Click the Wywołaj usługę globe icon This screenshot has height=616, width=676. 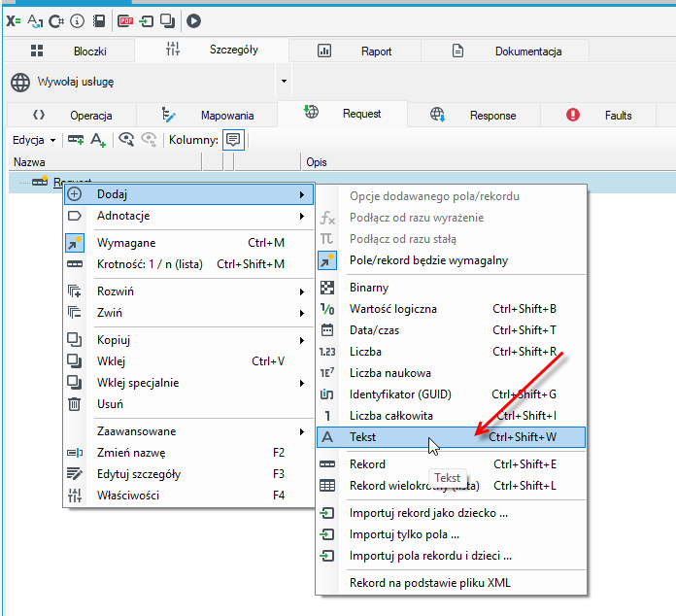point(20,82)
